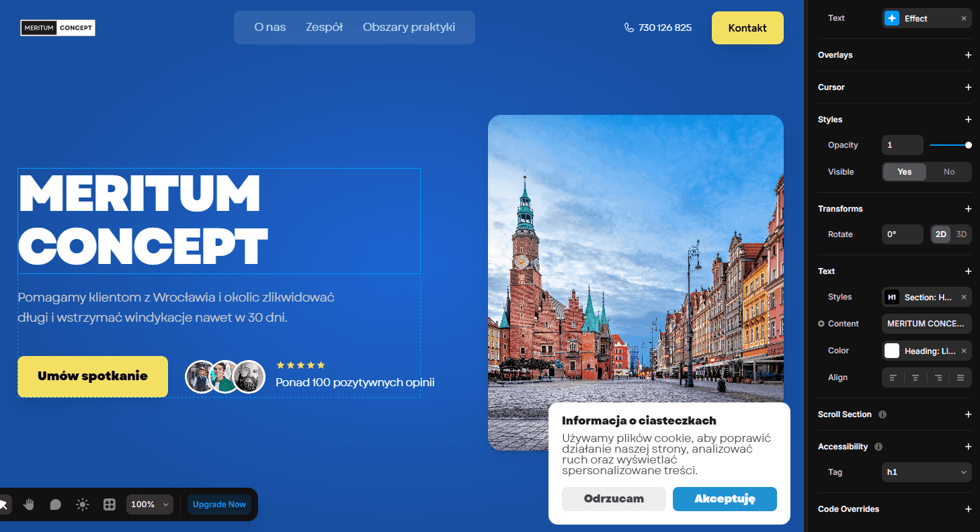Viewport: 980px width, 532px height.
Task: Select the Comment tool
Action: (x=55, y=504)
